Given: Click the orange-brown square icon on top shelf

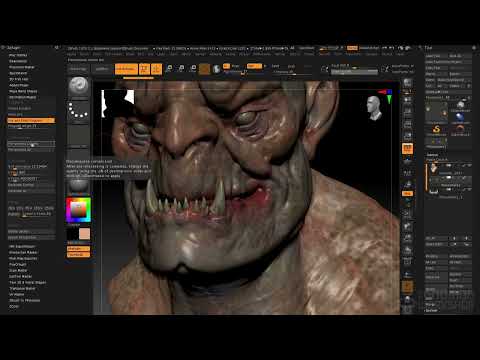Looking at the screenshot, I should click(205, 69).
